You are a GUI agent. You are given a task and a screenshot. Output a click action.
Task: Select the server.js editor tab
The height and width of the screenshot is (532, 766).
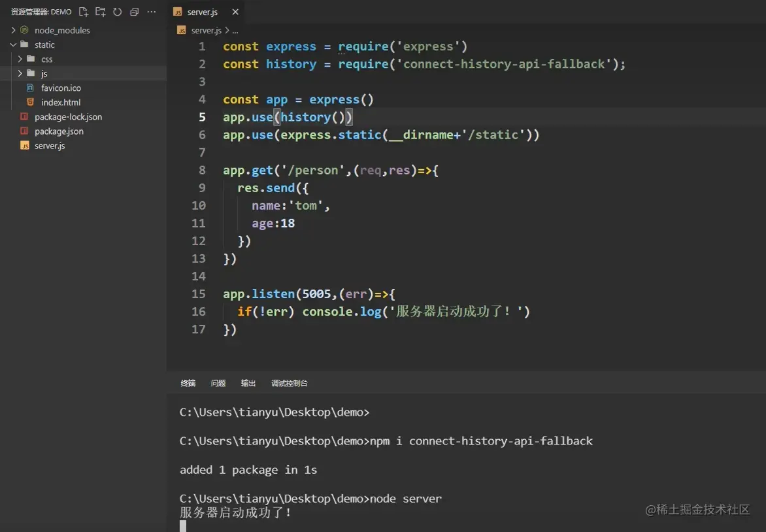[206, 12]
